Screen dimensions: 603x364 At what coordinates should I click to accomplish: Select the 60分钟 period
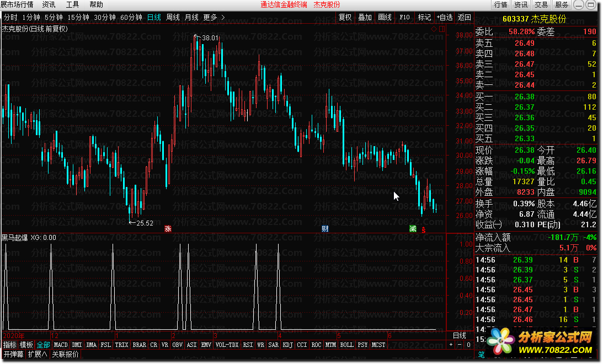tap(131, 17)
